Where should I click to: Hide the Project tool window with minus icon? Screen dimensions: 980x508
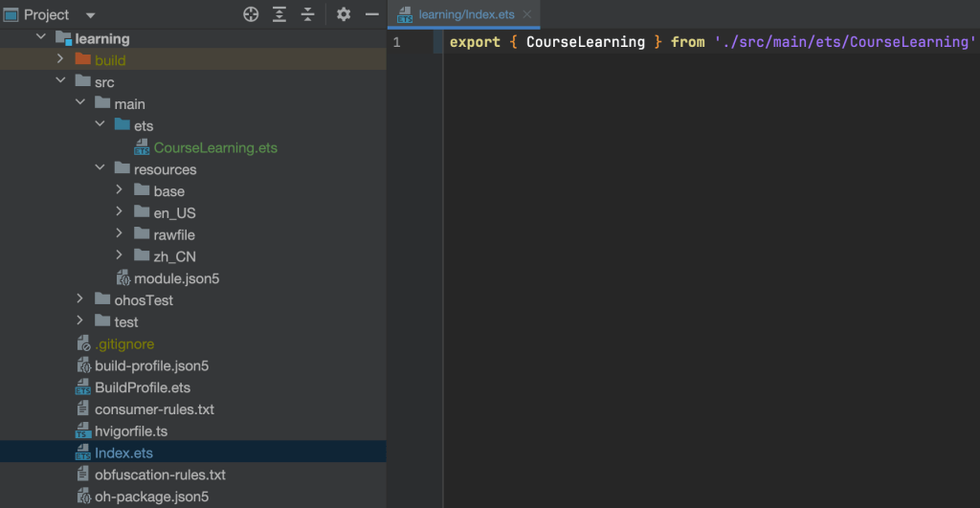(371, 14)
